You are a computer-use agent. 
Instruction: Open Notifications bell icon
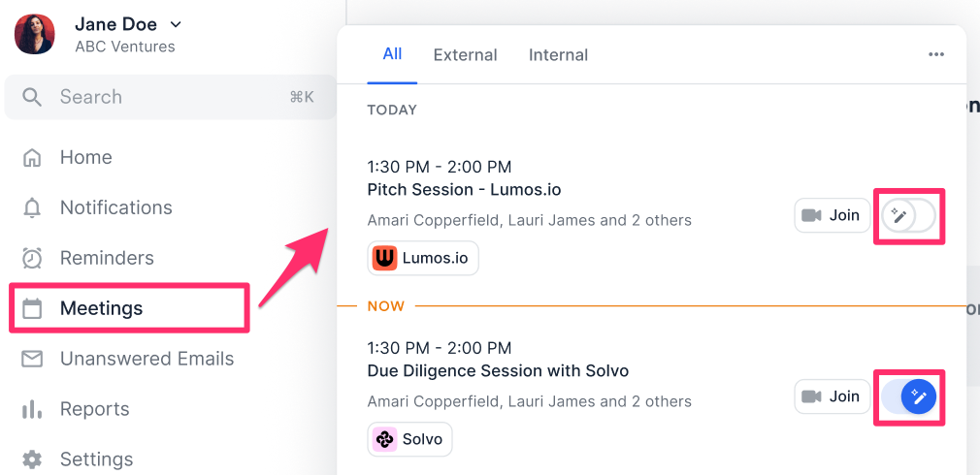32,207
